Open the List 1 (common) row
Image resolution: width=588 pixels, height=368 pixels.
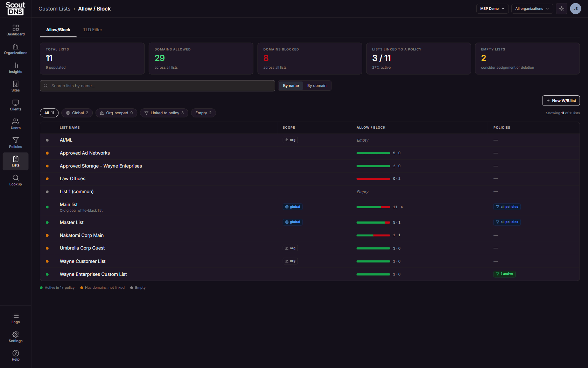click(x=310, y=192)
